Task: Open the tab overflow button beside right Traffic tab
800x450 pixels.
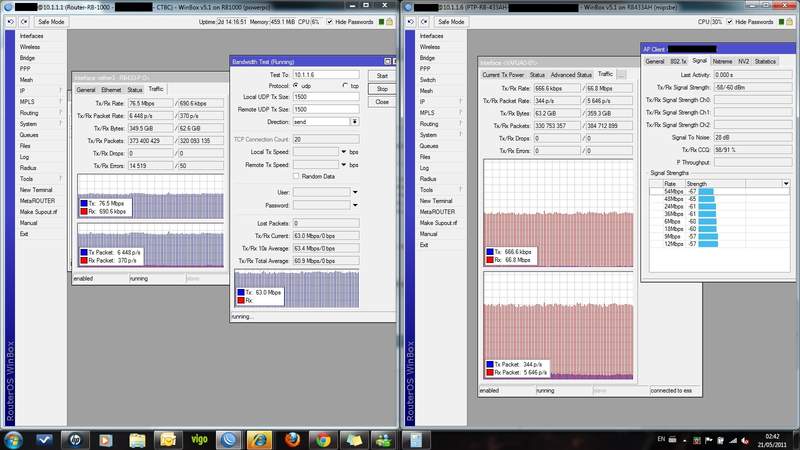Action: coord(621,74)
